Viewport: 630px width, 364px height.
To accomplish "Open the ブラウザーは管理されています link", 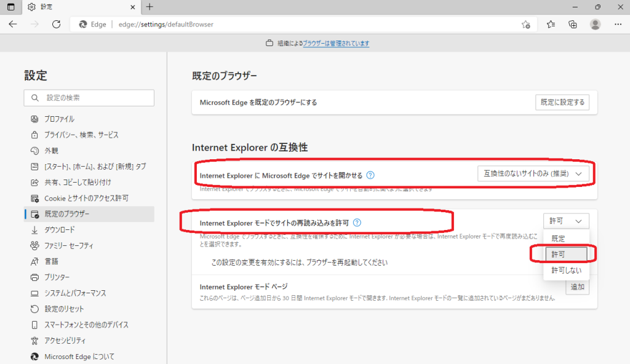I will [x=336, y=44].
